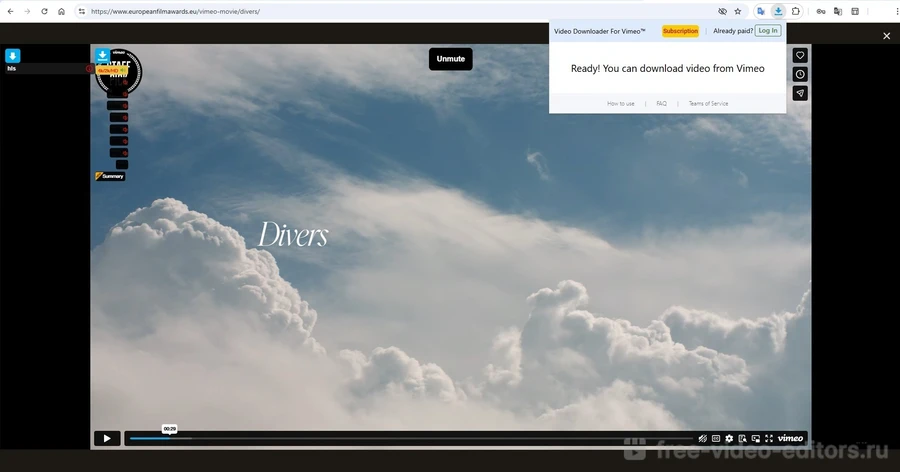Open Video Downloader for Vimeo extension icon

pos(778,11)
